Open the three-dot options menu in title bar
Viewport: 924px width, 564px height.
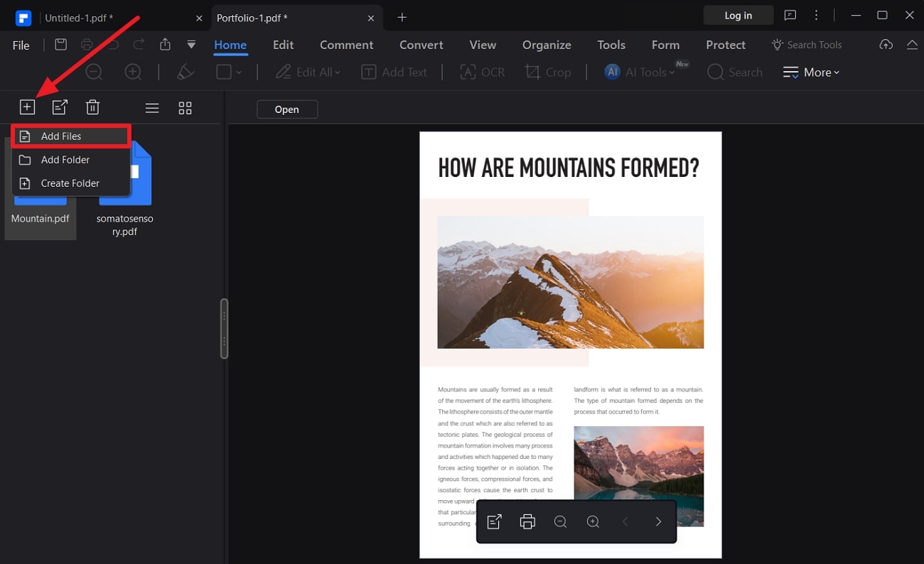click(817, 15)
